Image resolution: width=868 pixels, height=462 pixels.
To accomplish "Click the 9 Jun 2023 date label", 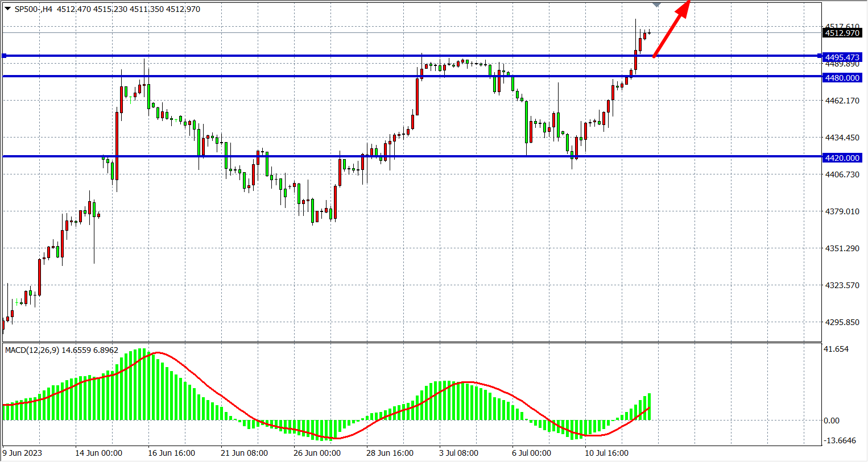I will pos(23,453).
